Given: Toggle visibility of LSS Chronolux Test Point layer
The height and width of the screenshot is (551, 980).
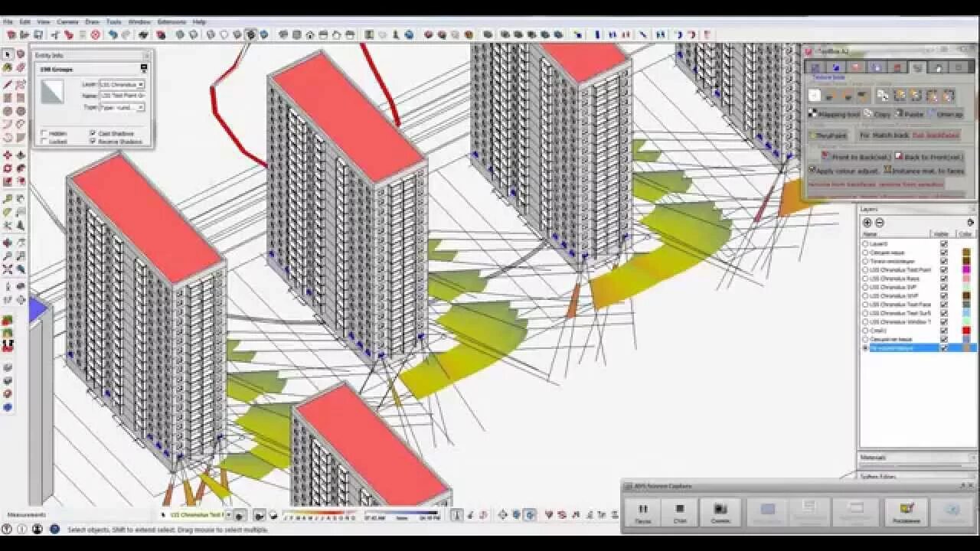Looking at the screenshot, I should tap(943, 269).
